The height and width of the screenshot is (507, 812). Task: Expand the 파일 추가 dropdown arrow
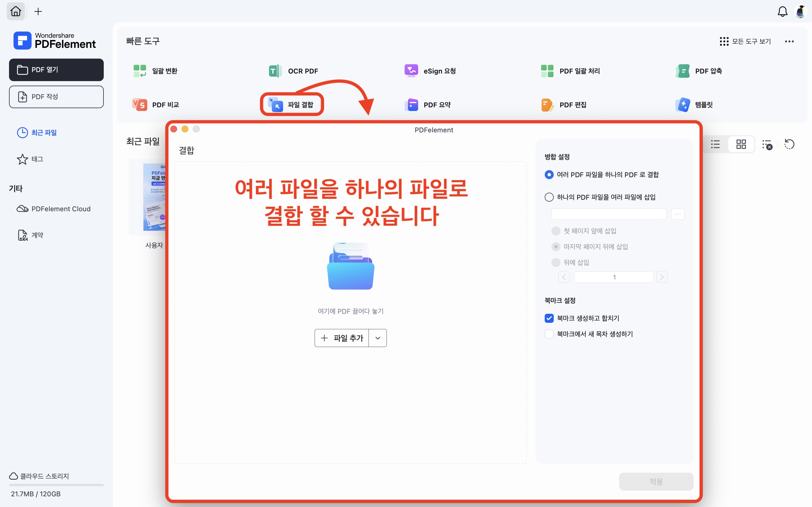point(378,338)
